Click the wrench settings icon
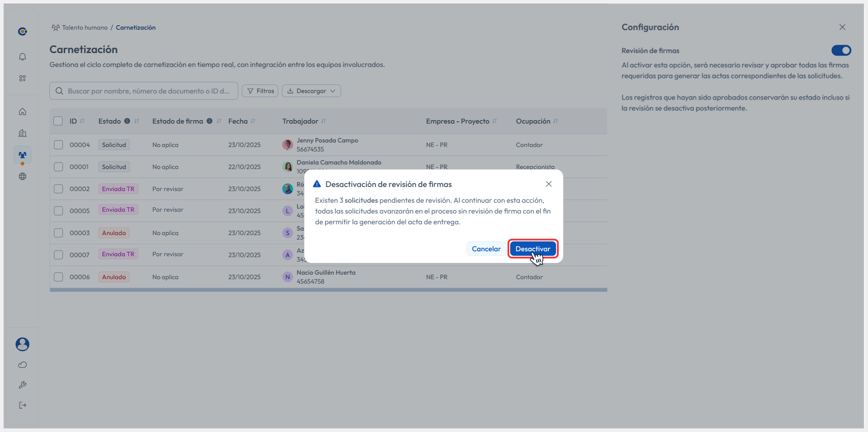Image resolution: width=868 pixels, height=432 pixels. 22,385
